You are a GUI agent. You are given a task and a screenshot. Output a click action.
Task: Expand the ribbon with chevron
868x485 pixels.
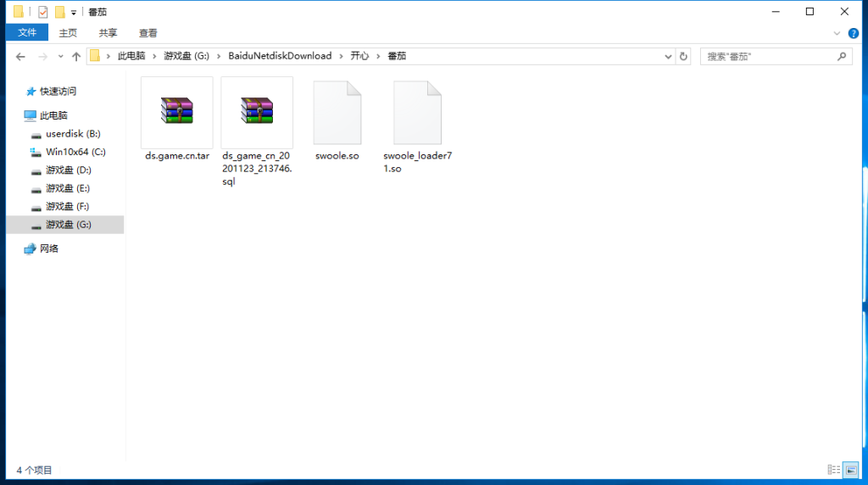click(837, 34)
